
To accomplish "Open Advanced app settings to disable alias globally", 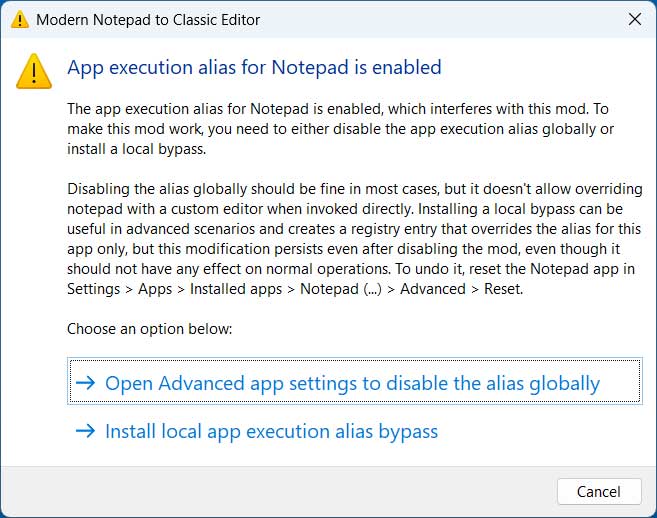I will pos(352,383).
